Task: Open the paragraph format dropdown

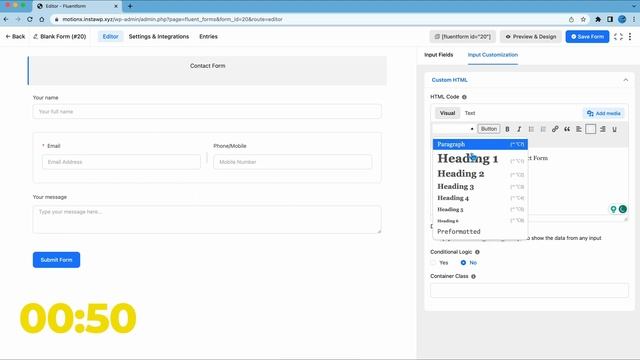Action: point(454,129)
